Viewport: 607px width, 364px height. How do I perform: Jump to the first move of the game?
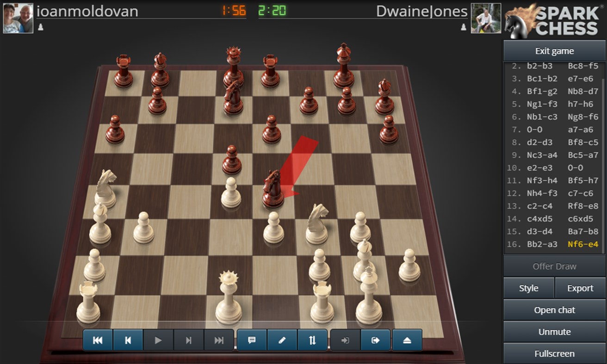point(98,340)
